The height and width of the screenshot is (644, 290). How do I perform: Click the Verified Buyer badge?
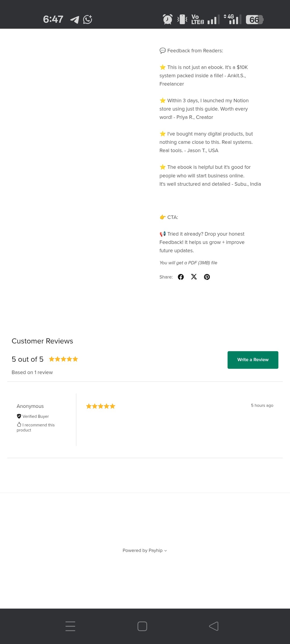coord(33,416)
